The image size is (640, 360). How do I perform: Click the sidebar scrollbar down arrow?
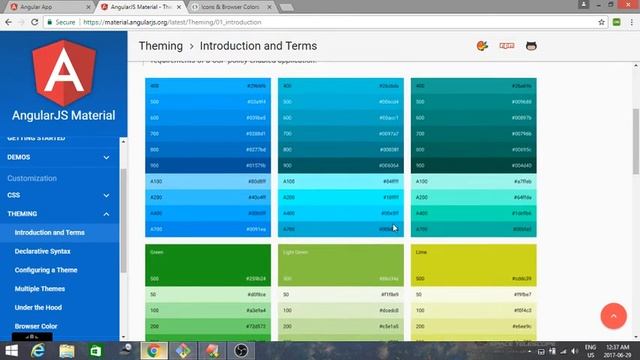(x=123, y=337)
